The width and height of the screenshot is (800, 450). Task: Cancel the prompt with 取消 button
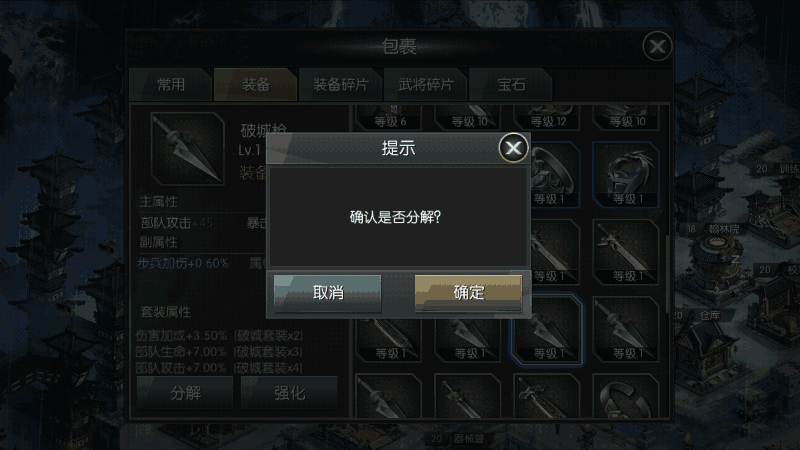click(328, 292)
